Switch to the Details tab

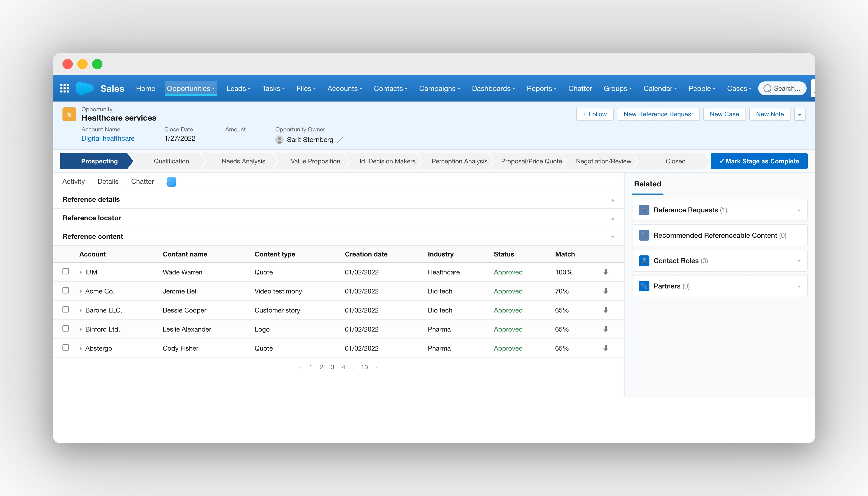click(x=108, y=182)
